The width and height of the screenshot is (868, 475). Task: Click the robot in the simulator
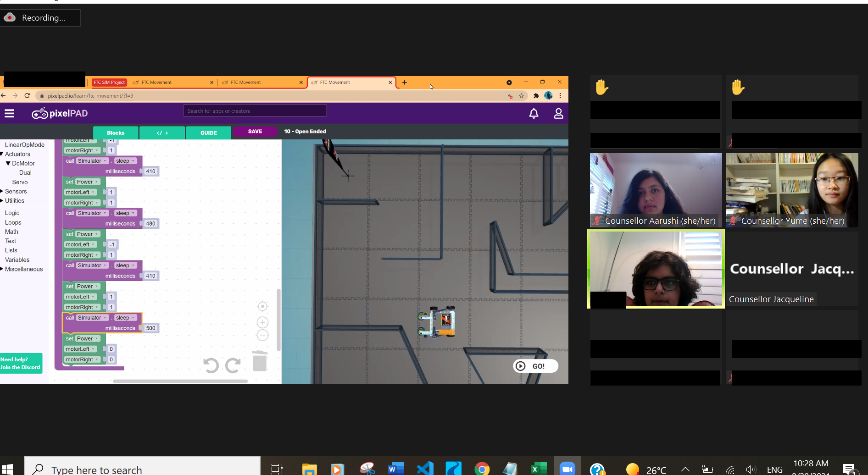point(436,322)
